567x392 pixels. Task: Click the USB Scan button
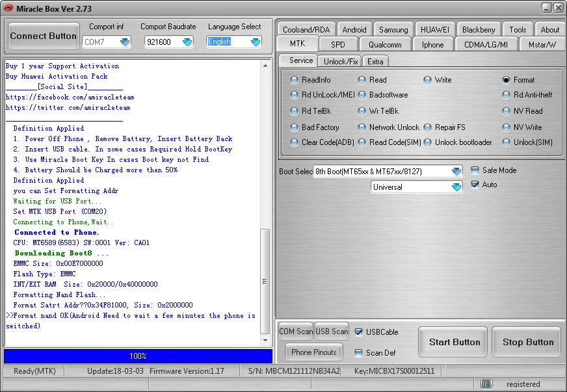332,332
